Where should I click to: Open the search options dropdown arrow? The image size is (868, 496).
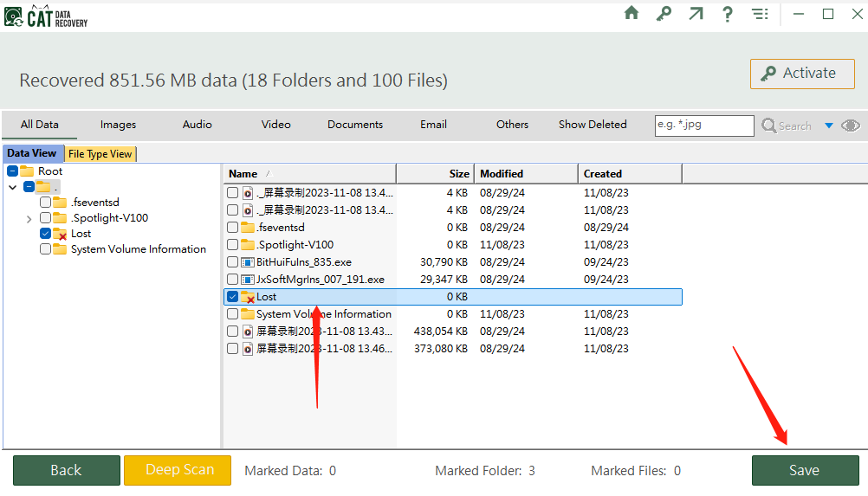click(x=829, y=126)
